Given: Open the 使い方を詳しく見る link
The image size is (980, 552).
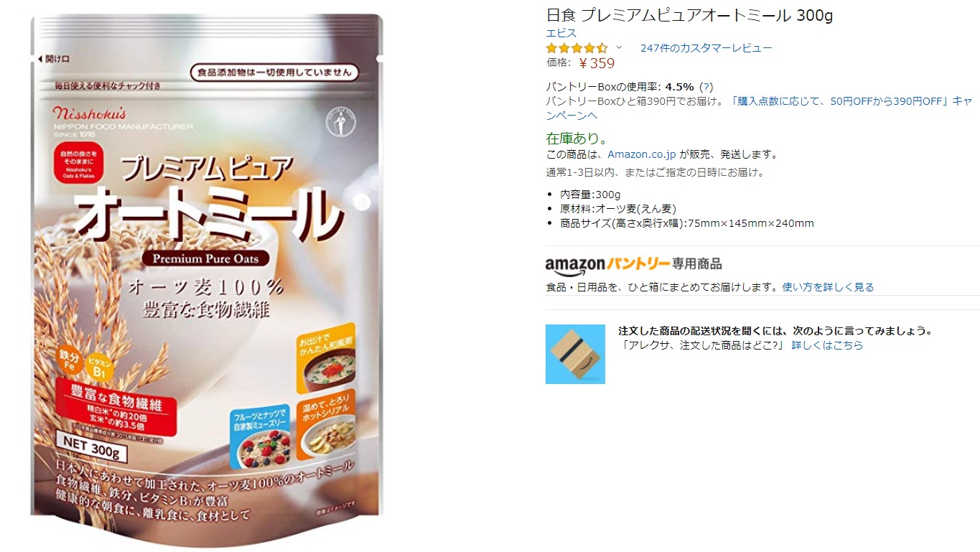Looking at the screenshot, I should [x=828, y=287].
